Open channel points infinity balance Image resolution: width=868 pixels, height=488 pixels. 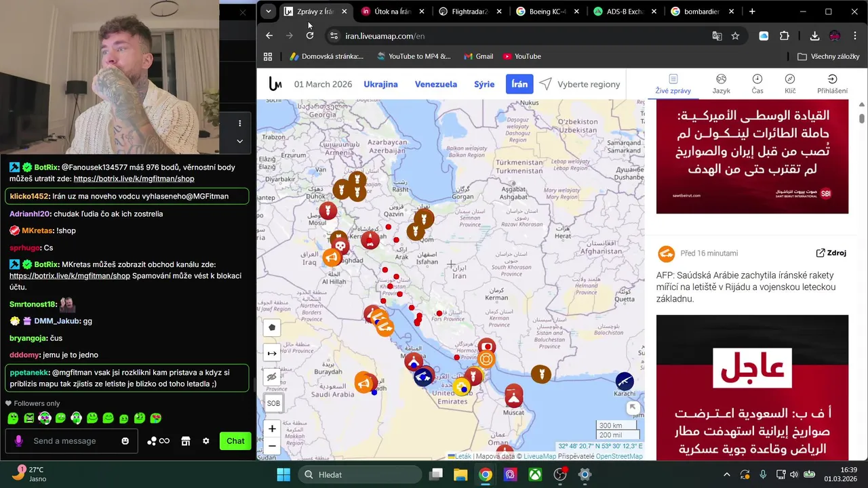click(159, 441)
